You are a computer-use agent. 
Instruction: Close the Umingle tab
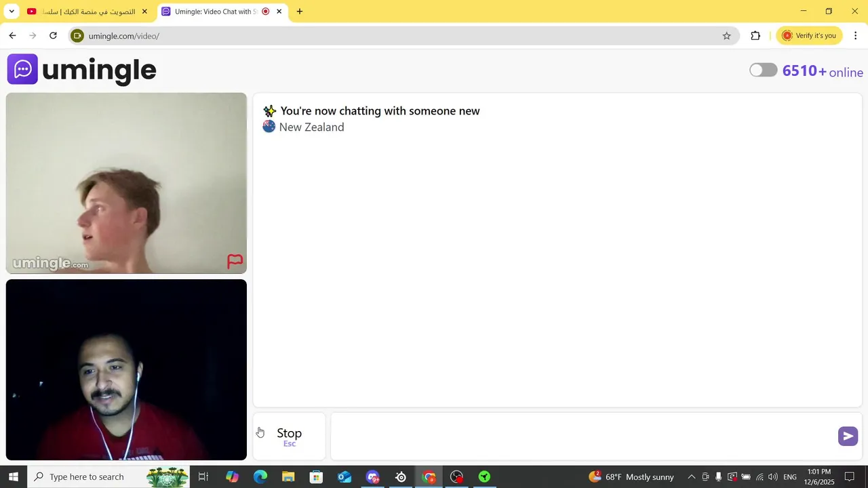tap(279, 12)
